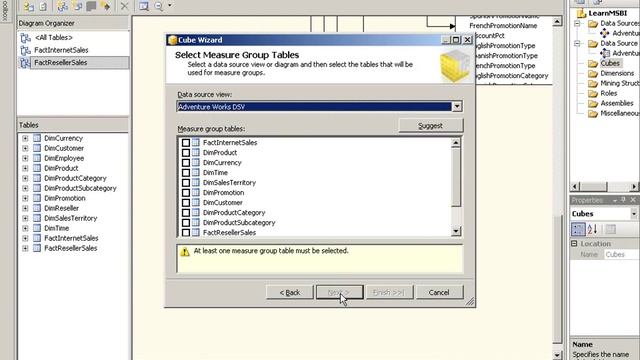Select the LearnMSBI project icon
640x360 pixels.
click(581, 13)
